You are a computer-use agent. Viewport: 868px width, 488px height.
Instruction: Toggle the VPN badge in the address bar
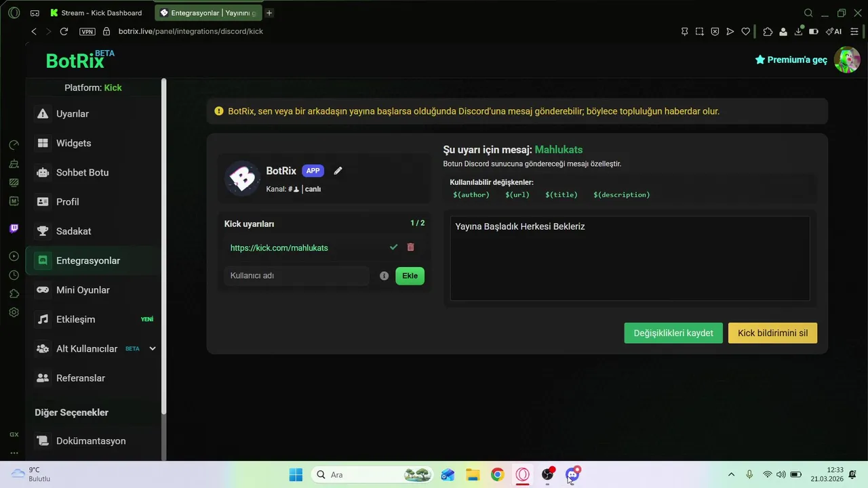(87, 31)
